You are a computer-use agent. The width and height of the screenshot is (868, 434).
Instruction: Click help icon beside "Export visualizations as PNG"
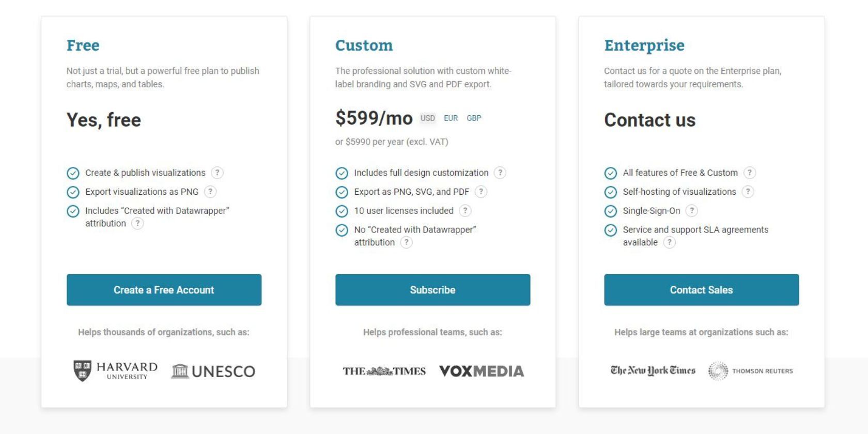pyautogui.click(x=210, y=192)
